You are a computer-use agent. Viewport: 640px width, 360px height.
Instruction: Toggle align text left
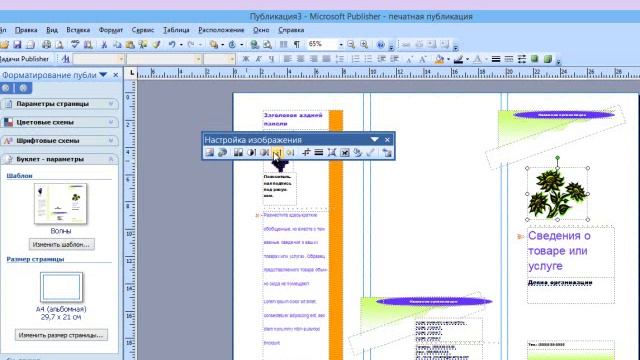pyautogui.click(x=287, y=59)
